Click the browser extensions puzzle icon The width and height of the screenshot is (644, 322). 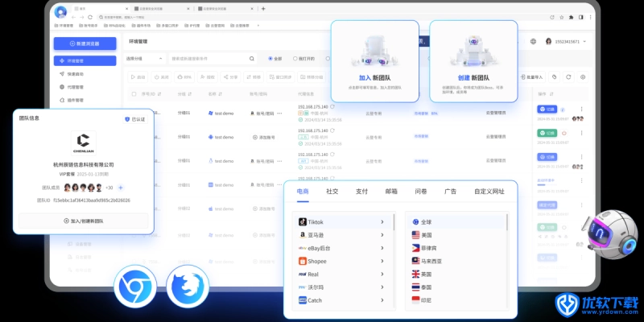(x=571, y=17)
